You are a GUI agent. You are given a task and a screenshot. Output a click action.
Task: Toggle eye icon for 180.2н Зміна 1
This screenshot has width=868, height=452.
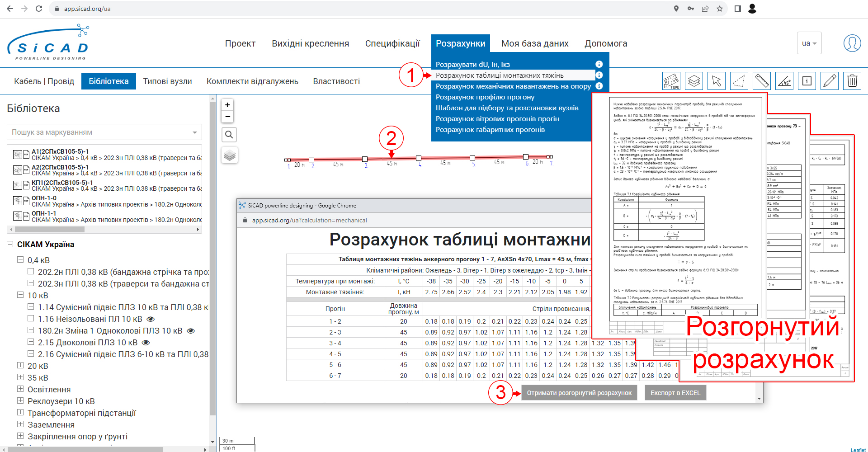[x=191, y=331]
